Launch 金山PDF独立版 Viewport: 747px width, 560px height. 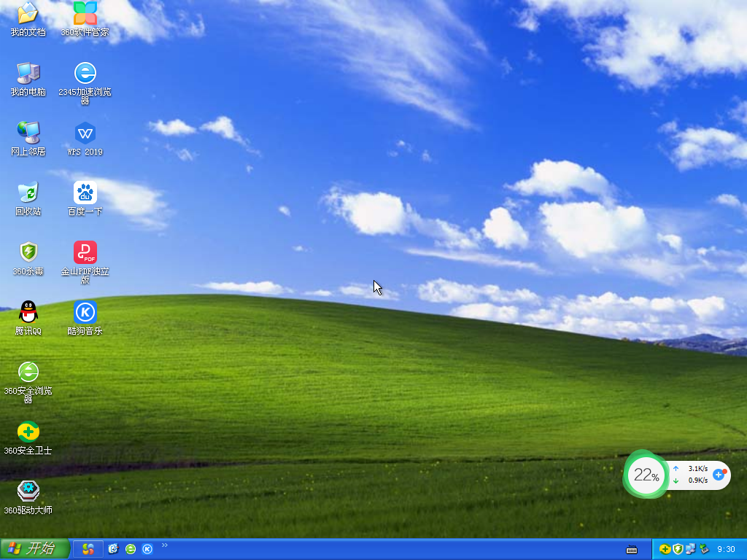[85, 253]
